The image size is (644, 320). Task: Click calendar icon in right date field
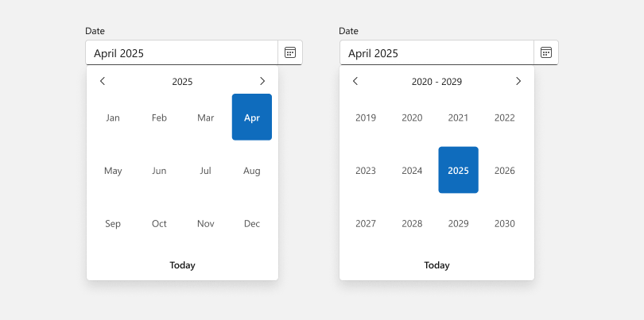546,52
